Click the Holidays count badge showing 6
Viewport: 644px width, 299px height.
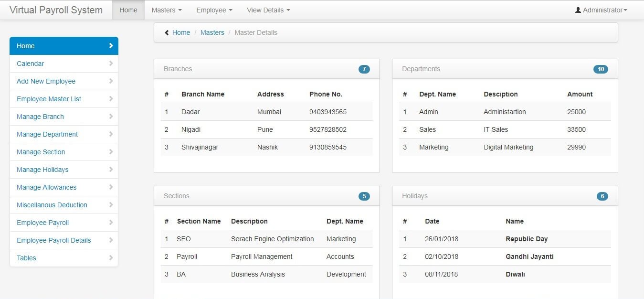tap(602, 196)
